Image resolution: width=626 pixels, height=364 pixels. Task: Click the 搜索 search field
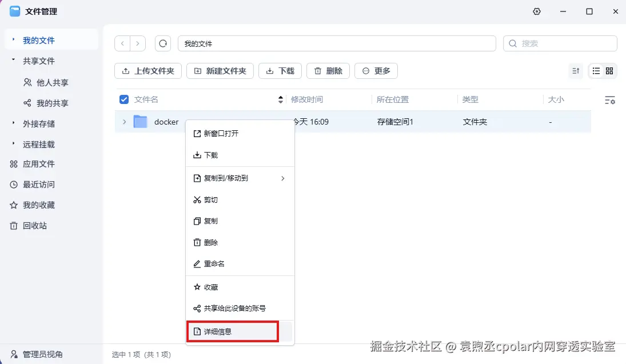[x=560, y=43]
